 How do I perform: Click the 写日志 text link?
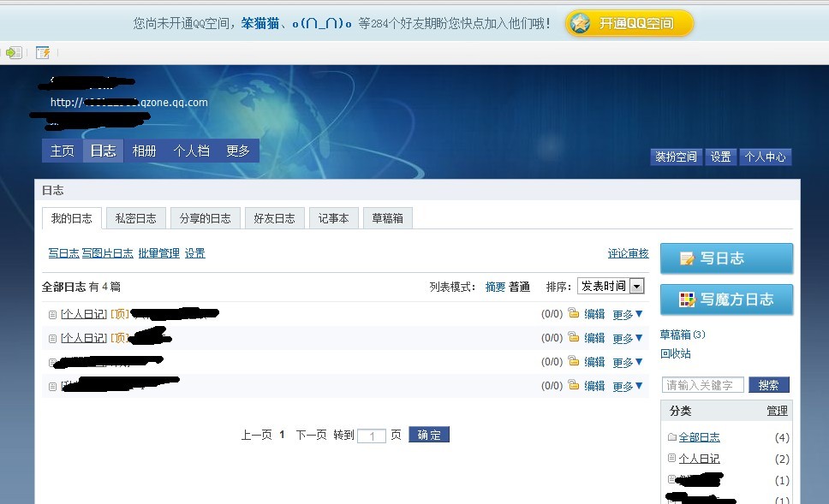pyautogui.click(x=63, y=253)
